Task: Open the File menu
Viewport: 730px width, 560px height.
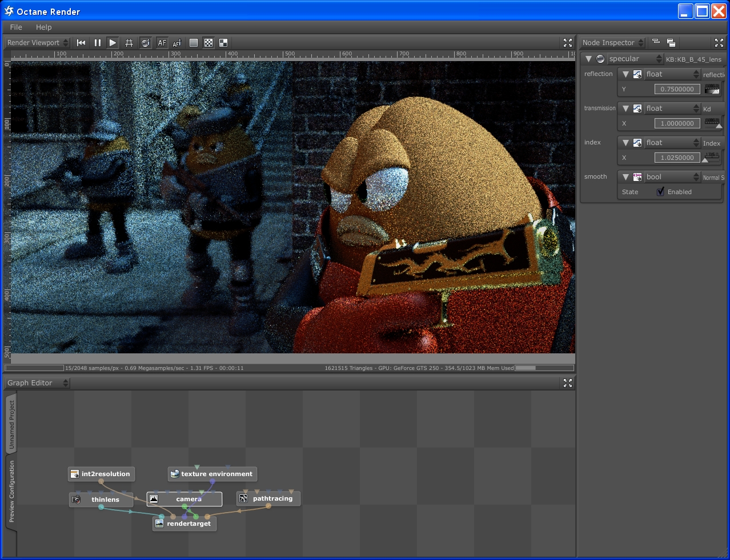Action: [16, 27]
